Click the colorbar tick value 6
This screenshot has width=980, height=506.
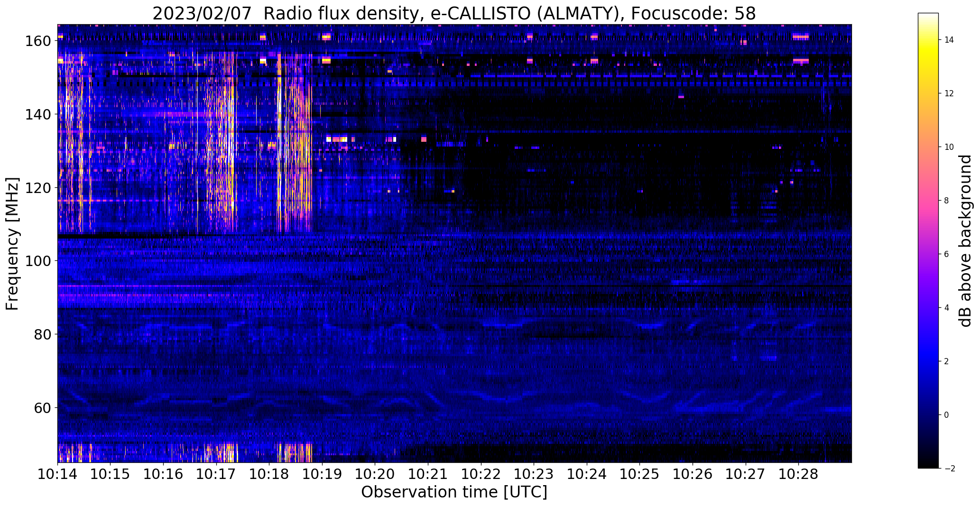click(947, 254)
